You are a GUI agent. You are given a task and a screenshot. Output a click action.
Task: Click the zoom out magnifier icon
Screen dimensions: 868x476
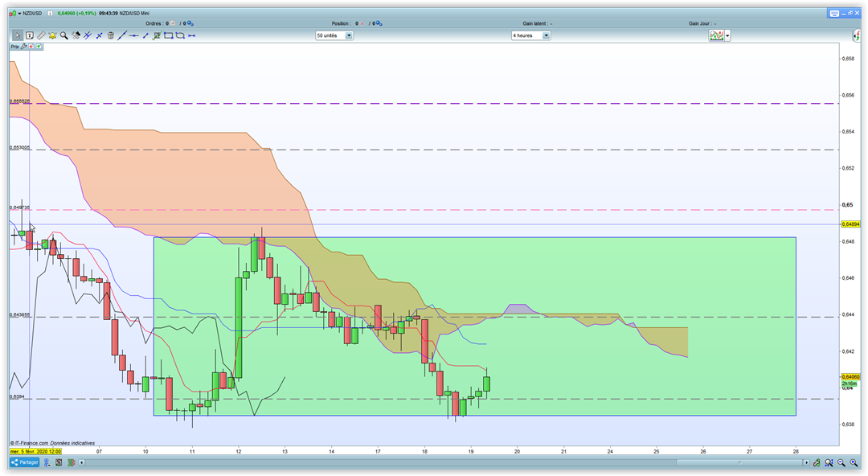click(841, 462)
